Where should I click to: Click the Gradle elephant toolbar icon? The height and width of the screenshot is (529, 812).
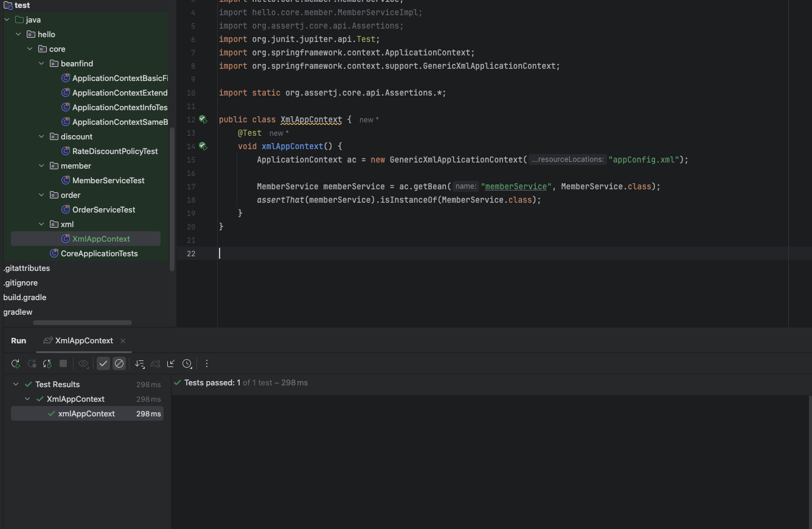(155, 363)
